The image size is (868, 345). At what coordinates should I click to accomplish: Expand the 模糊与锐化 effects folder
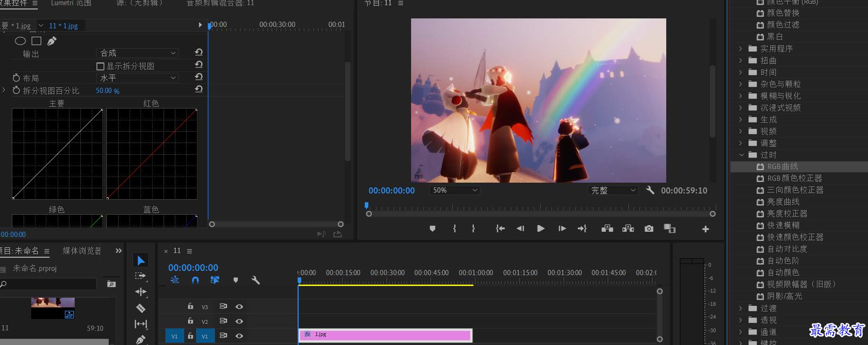740,96
